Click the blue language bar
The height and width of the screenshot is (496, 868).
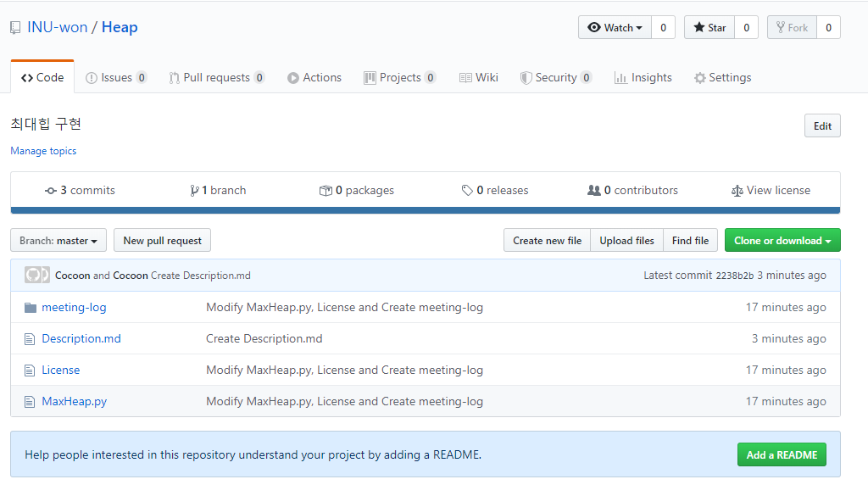tap(426, 210)
